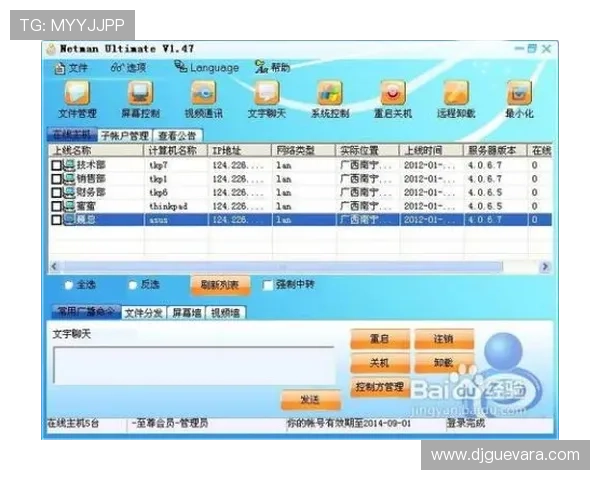Switch to 在线主机 tab

coord(72,135)
